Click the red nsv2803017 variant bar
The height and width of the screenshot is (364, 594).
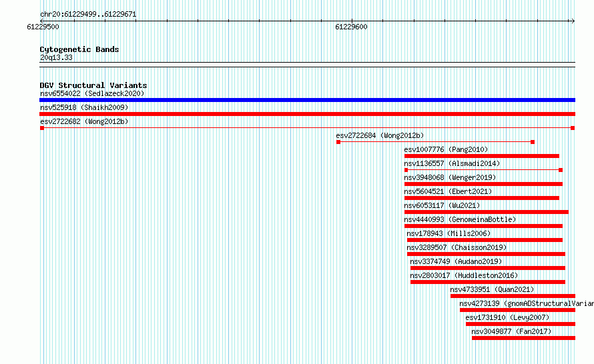488,282
